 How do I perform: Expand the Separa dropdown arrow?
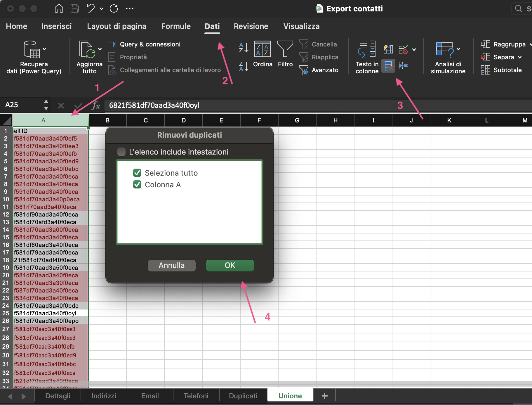click(x=520, y=57)
